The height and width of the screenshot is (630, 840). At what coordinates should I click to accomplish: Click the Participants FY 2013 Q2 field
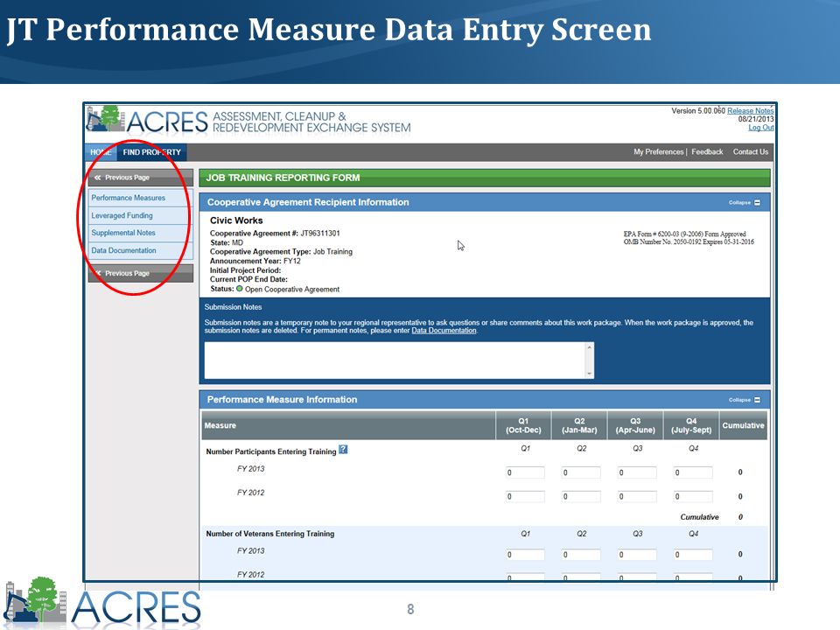(x=581, y=472)
